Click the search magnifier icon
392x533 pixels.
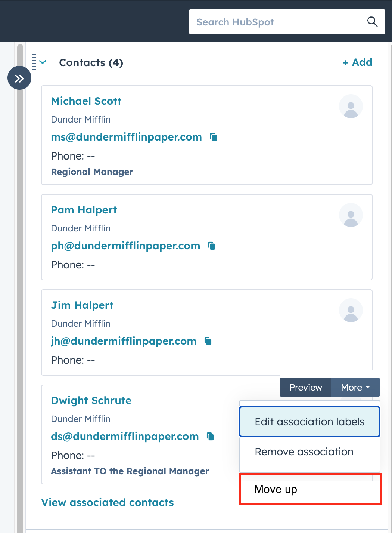point(372,21)
